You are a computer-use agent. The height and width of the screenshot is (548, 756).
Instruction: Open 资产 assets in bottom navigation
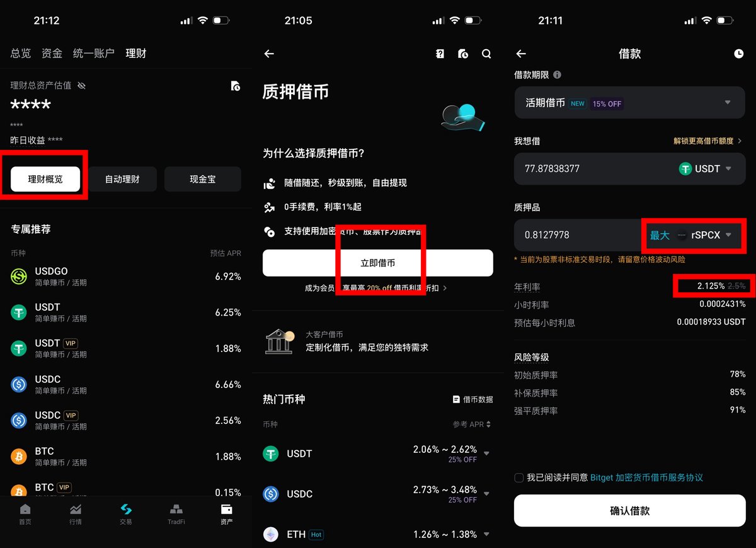pyautogui.click(x=227, y=514)
